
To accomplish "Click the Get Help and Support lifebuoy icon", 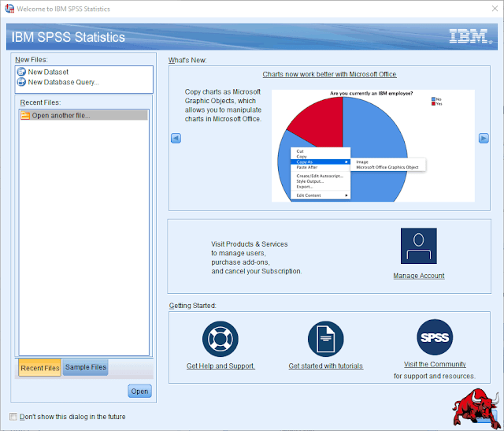I will [x=220, y=339].
